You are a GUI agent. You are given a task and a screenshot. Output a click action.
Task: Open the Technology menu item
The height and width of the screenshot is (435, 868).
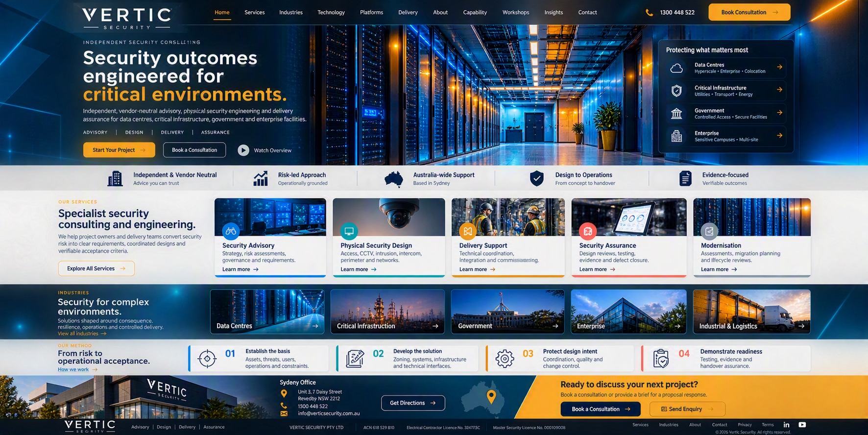click(x=331, y=12)
